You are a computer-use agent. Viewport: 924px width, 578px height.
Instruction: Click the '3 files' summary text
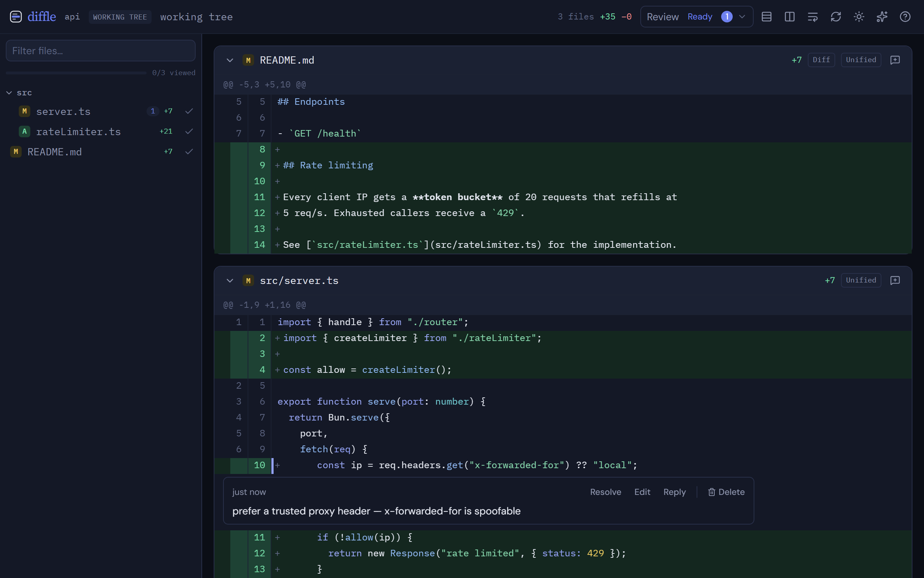click(575, 17)
